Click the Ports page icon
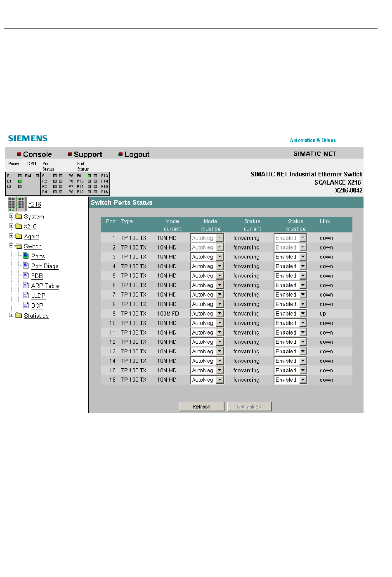This screenshot has width=392, height=577. click(x=26, y=256)
